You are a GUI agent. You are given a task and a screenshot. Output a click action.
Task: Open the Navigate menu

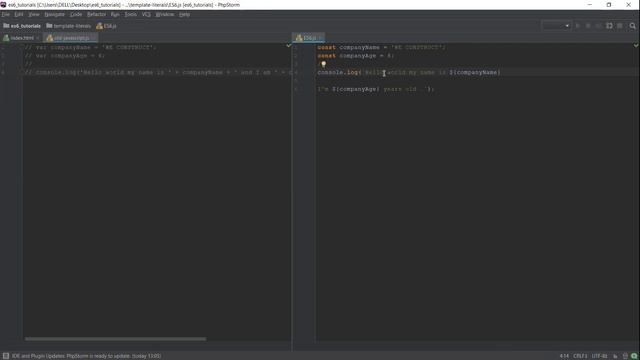pyautogui.click(x=55, y=14)
